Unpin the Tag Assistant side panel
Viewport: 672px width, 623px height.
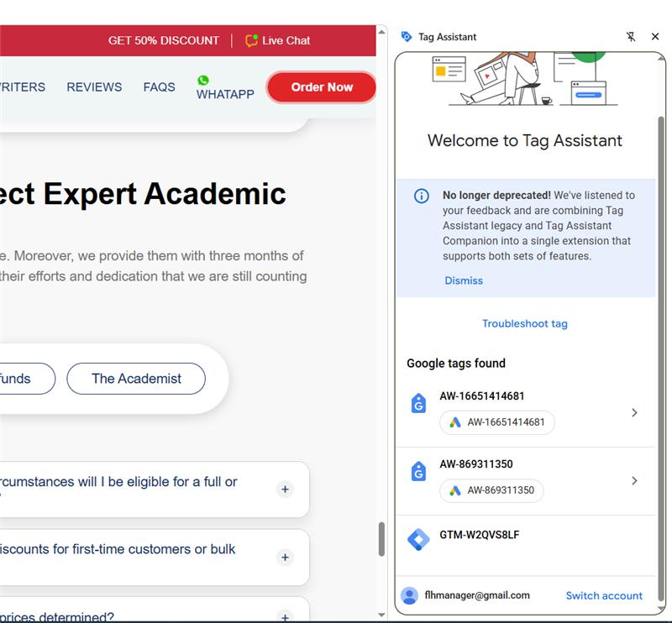(632, 37)
